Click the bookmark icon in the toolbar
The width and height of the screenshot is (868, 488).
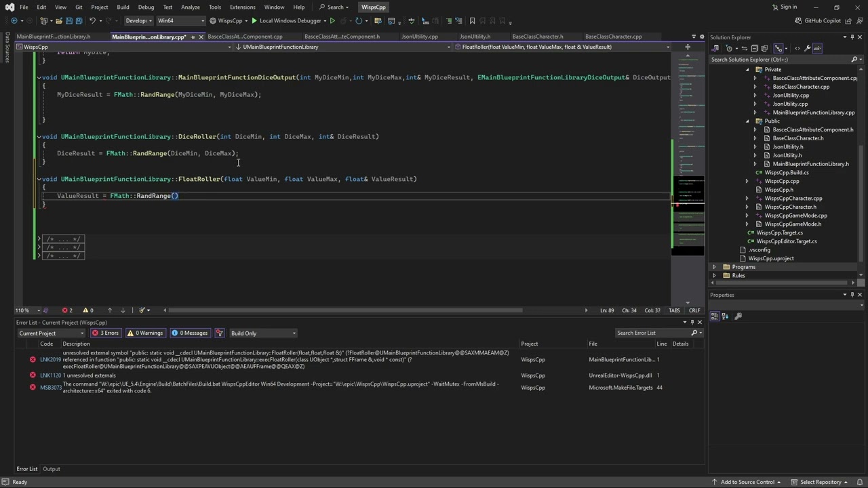point(473,21)
